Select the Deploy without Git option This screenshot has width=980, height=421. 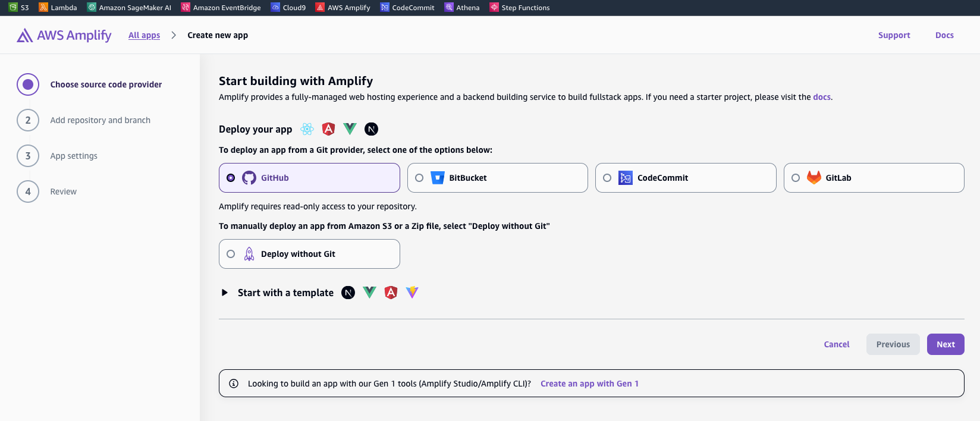tap(231, 254)
